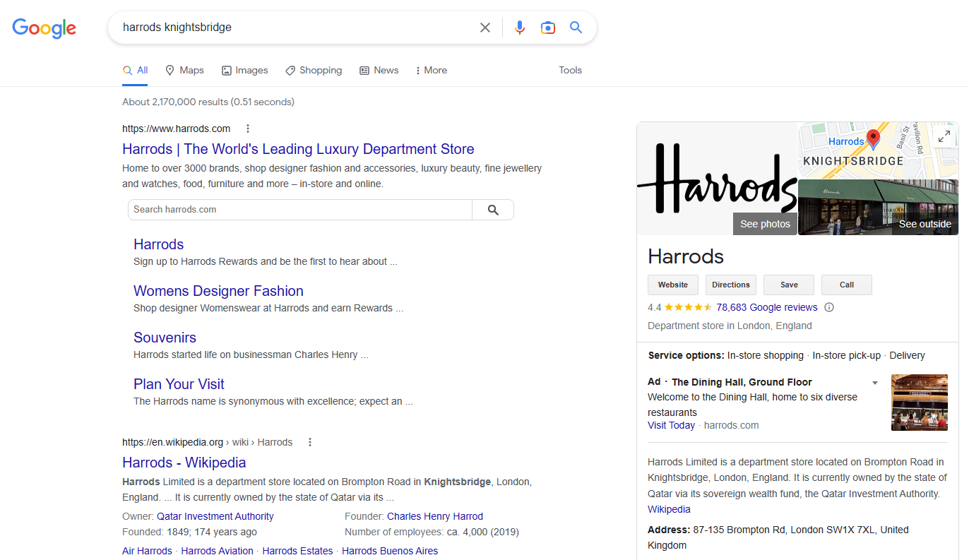Click the About 2,170,000 results text
This screenshot has width=969, height=560.
pos(208,102)
